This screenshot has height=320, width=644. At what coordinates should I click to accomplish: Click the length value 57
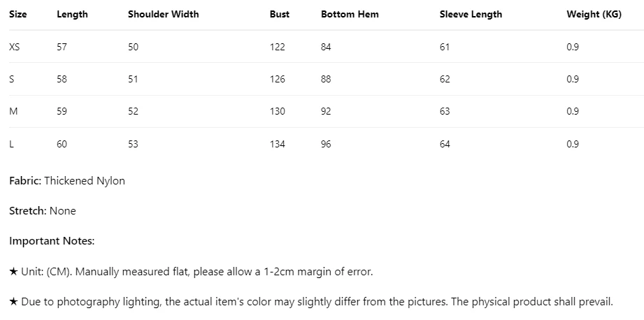tap(62, 47)
